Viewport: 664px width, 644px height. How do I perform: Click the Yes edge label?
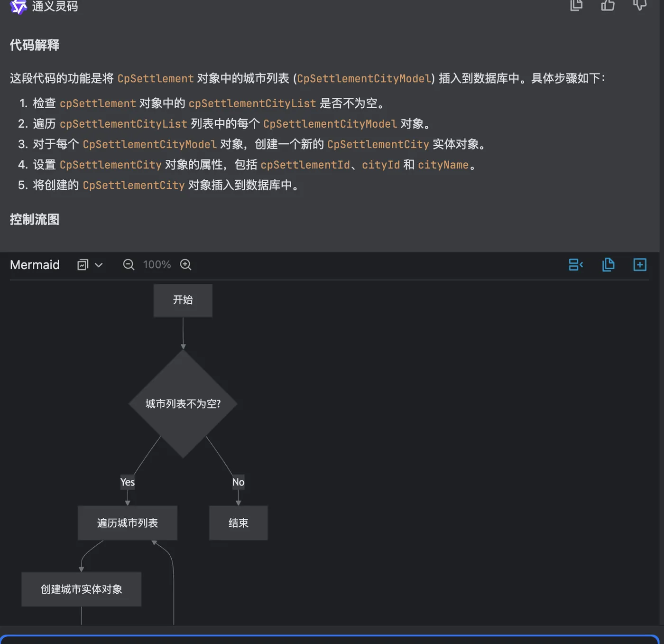[x=128, y=482]
